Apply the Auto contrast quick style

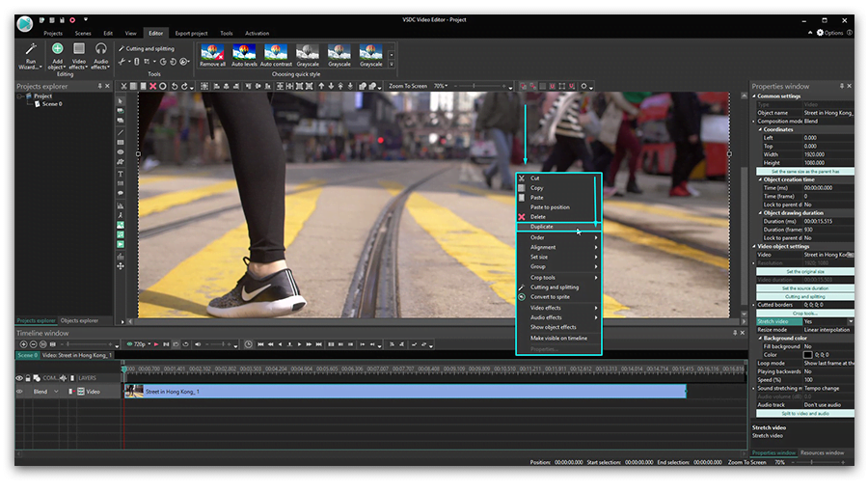276,56
